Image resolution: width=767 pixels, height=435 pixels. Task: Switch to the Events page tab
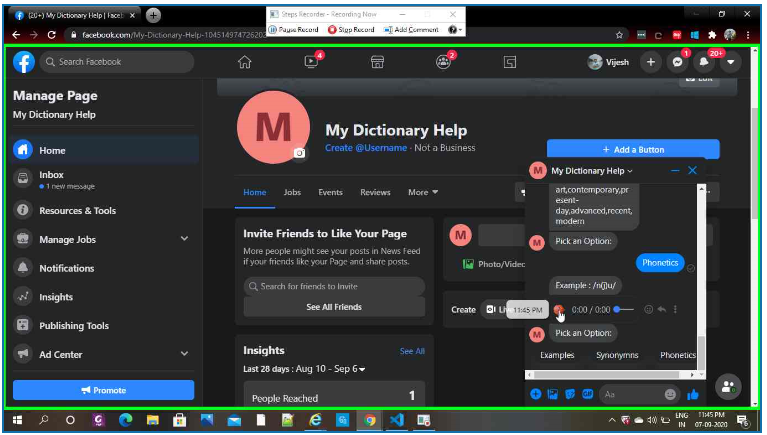(330, 192)
